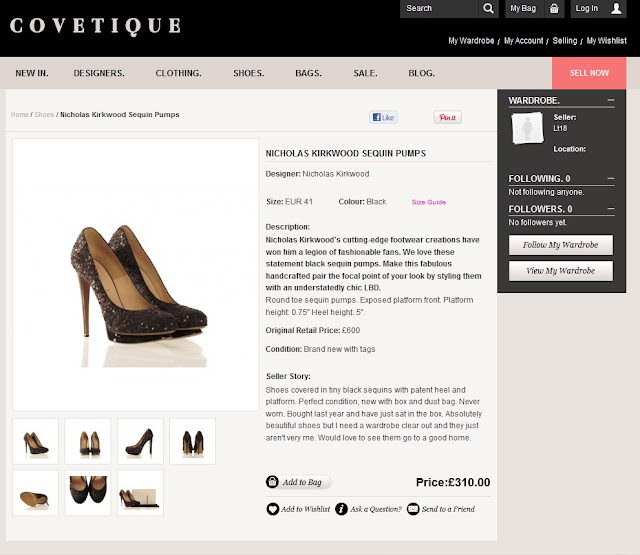Click the Sell Now button
The width and height of the screenshot is (640, 555).
[589, 73]
